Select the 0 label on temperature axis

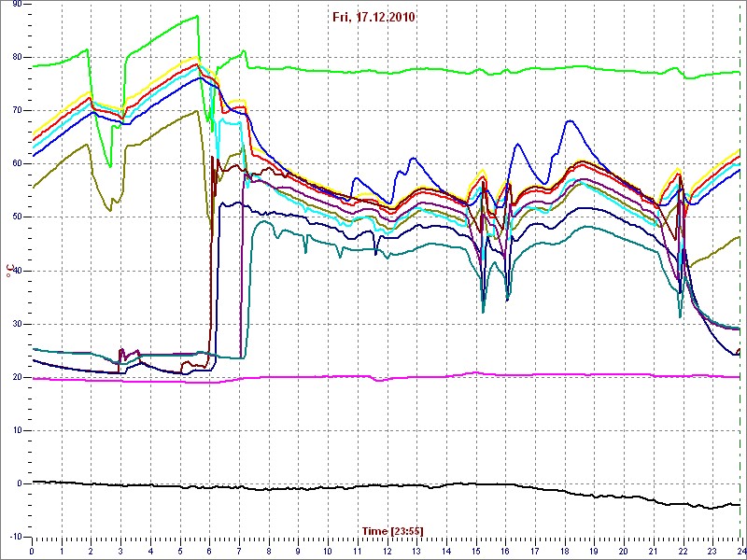(x=20, y=483)
